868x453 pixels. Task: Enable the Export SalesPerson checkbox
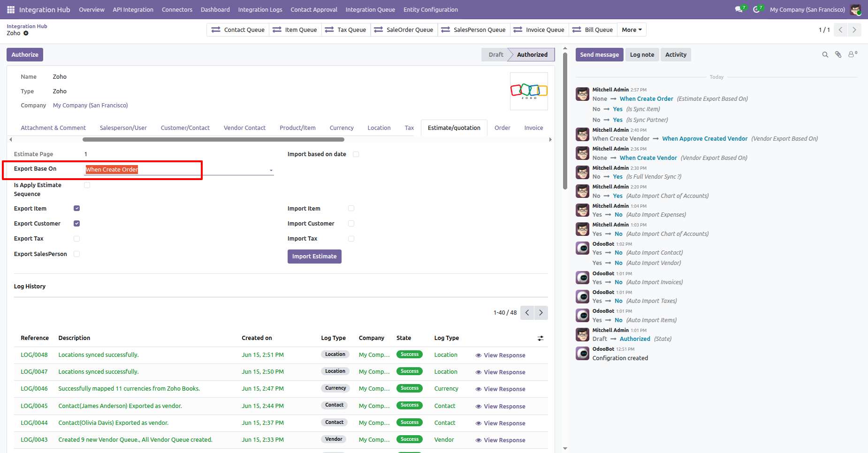tap(77, 254)
